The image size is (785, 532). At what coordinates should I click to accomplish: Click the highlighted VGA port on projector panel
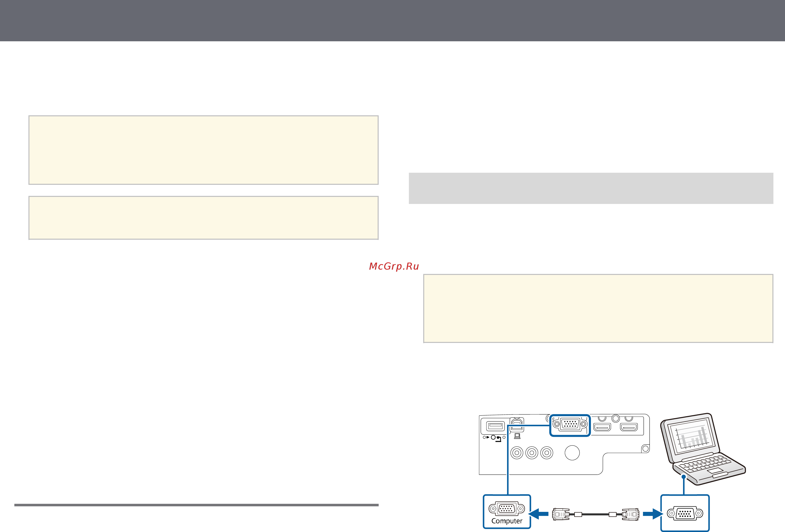click(570, 425)
